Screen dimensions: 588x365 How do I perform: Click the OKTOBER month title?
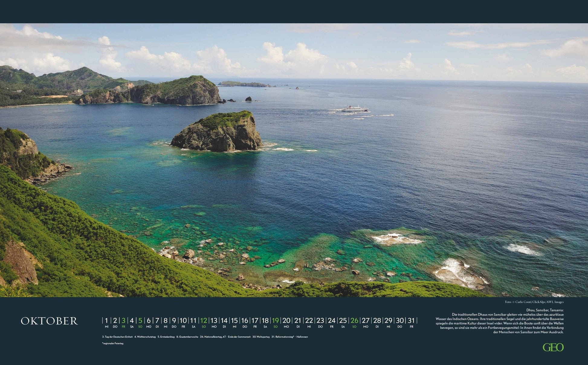coord(49,321)
